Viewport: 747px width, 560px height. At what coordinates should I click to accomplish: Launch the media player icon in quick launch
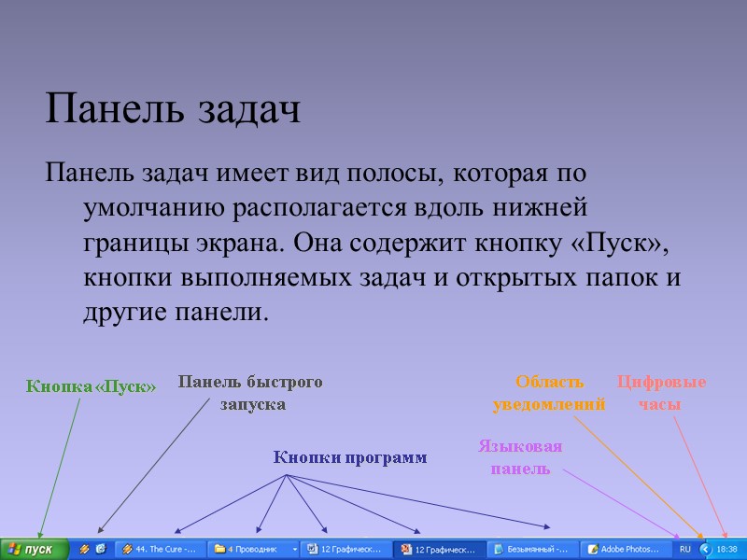[x=83, y=549]
